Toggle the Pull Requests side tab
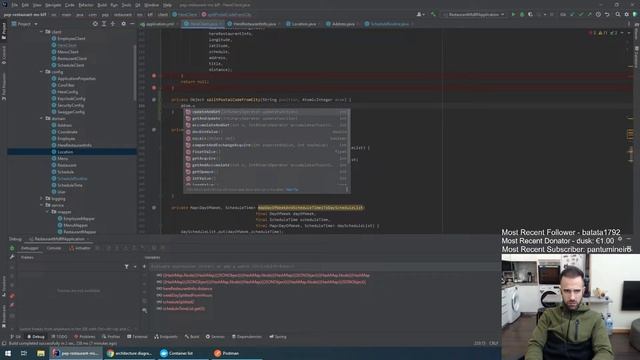 click(4, 87)
